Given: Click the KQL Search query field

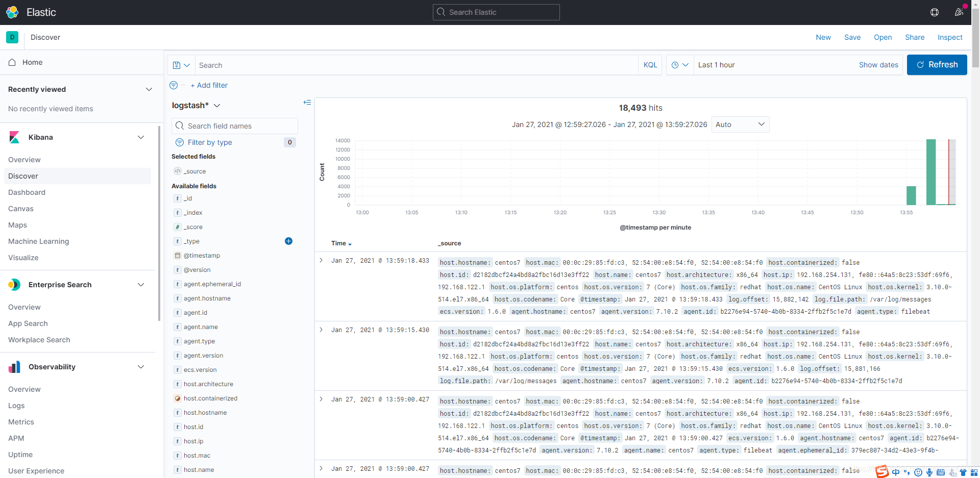Looking at the screenshot, I should pyautogui.click(x=416, y=65).
